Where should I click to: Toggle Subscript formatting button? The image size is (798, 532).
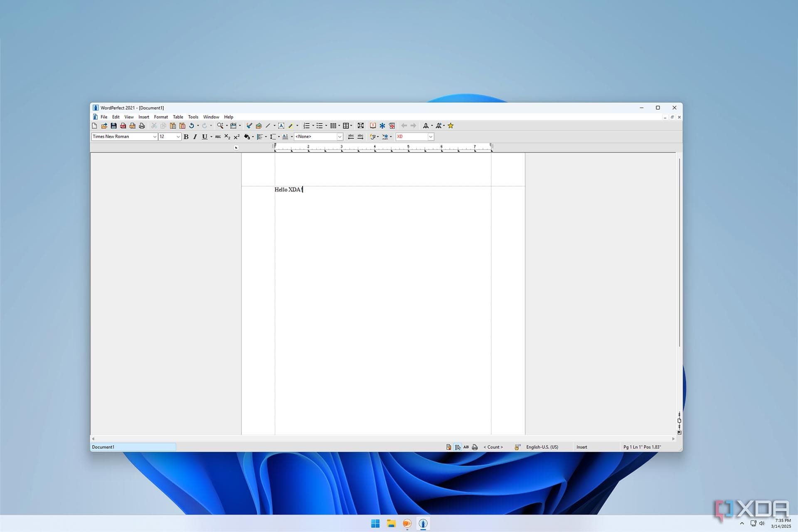[x=227, y=137]
